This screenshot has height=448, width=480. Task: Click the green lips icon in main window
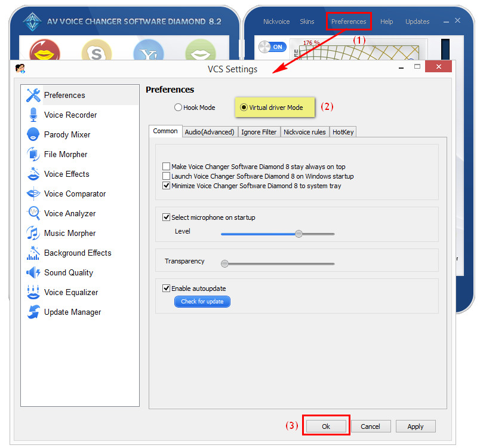point(201,50)
